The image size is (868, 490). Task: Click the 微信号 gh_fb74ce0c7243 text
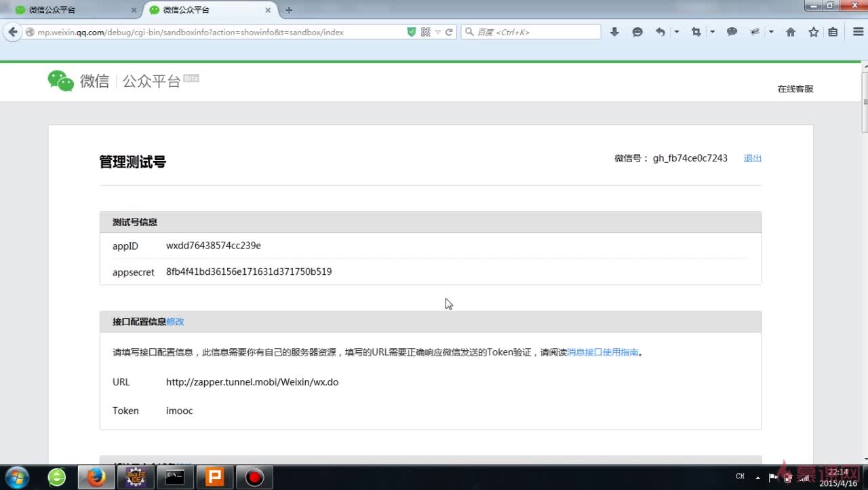click(671, 158)
